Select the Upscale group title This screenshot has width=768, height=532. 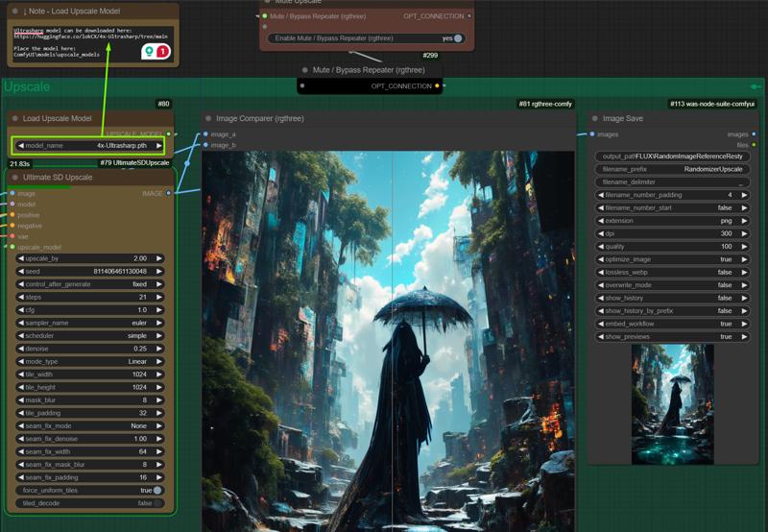pyautogui.click(x=27, y=86)
